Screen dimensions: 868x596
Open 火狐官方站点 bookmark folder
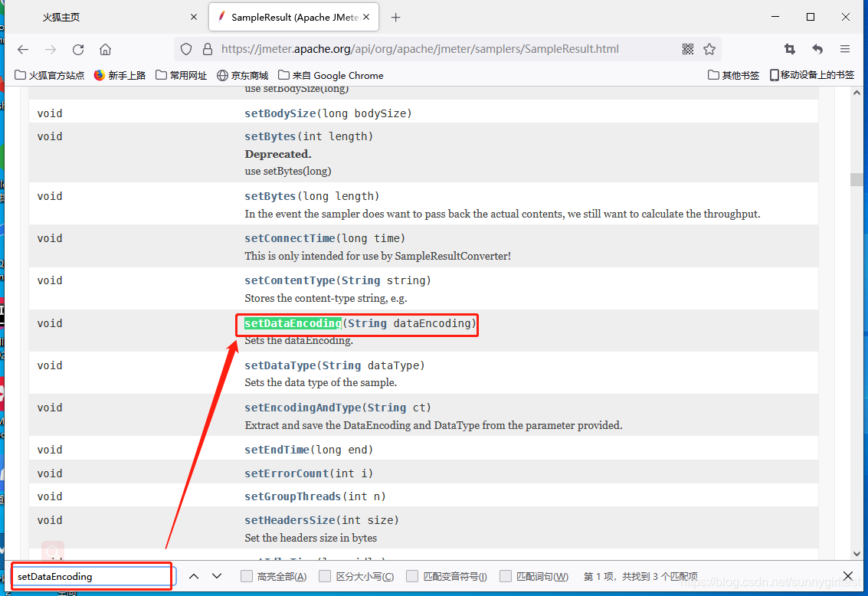50,75
